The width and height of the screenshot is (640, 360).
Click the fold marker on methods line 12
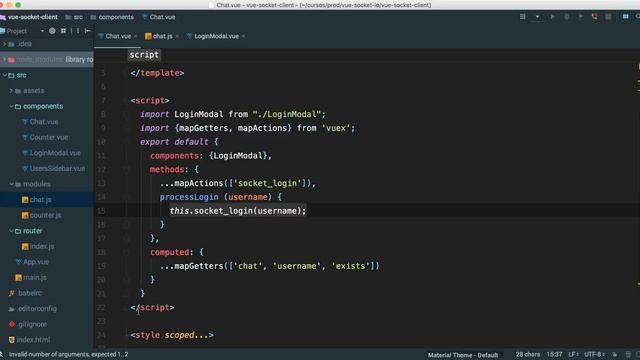[126, 169]
